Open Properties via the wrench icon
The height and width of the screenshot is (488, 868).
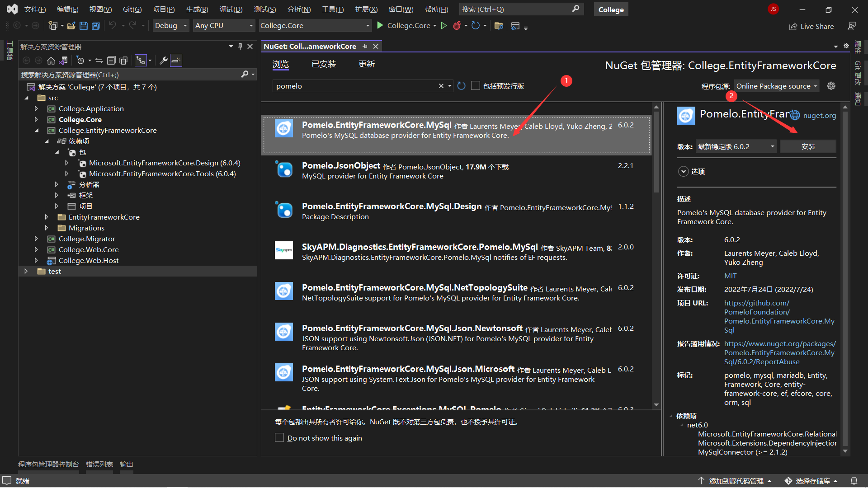(164, 61)
